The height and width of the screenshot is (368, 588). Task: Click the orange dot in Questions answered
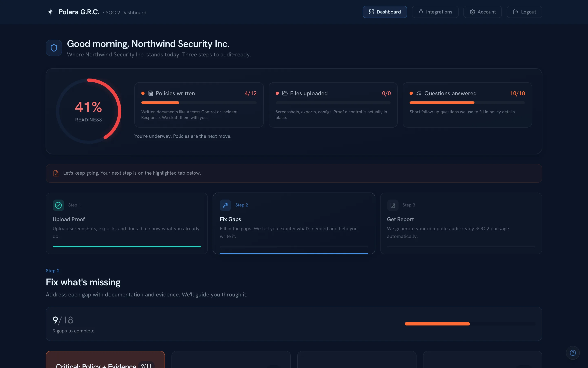pyautogui.click(x=411, y=93)
